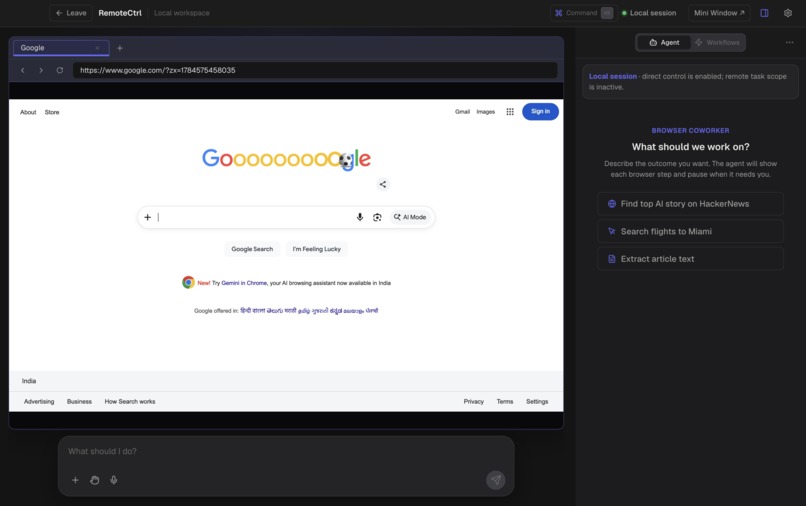
Task: Click the Local session link in notice
Action: (613, 76)
